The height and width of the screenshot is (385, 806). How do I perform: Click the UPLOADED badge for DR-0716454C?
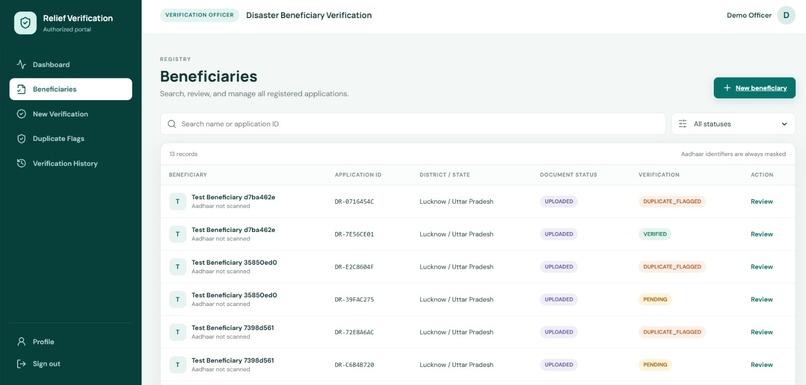point(559,201)
